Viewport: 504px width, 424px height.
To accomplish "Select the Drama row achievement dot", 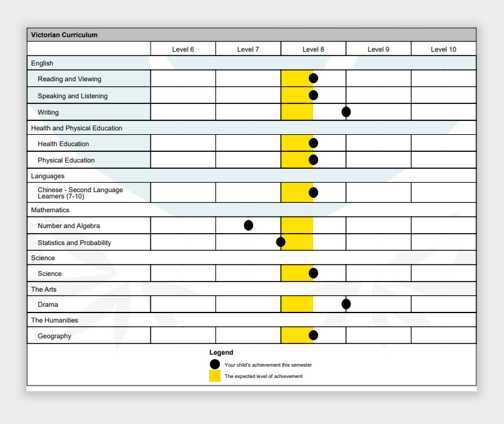I will pyautogui.click(x=346, y=304).
